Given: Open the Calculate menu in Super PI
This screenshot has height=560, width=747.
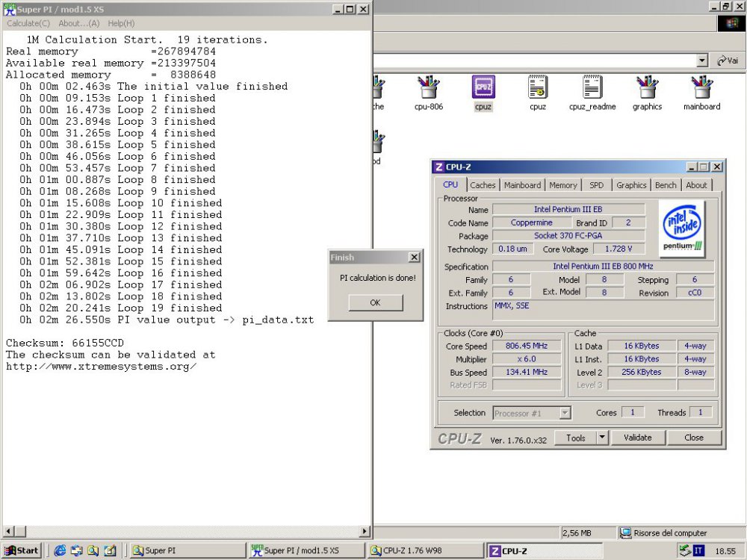Looking at the screenshot, I should (28, 23).
